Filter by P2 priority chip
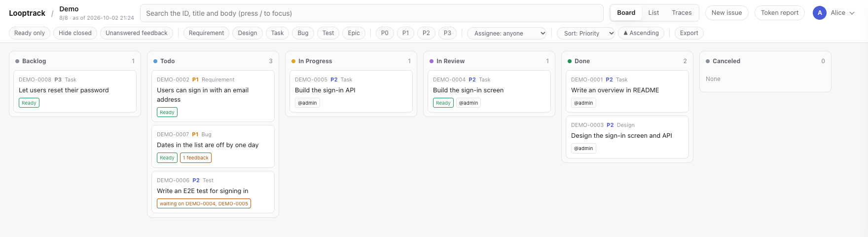This screenshot has height=237, width=868. 426,33
